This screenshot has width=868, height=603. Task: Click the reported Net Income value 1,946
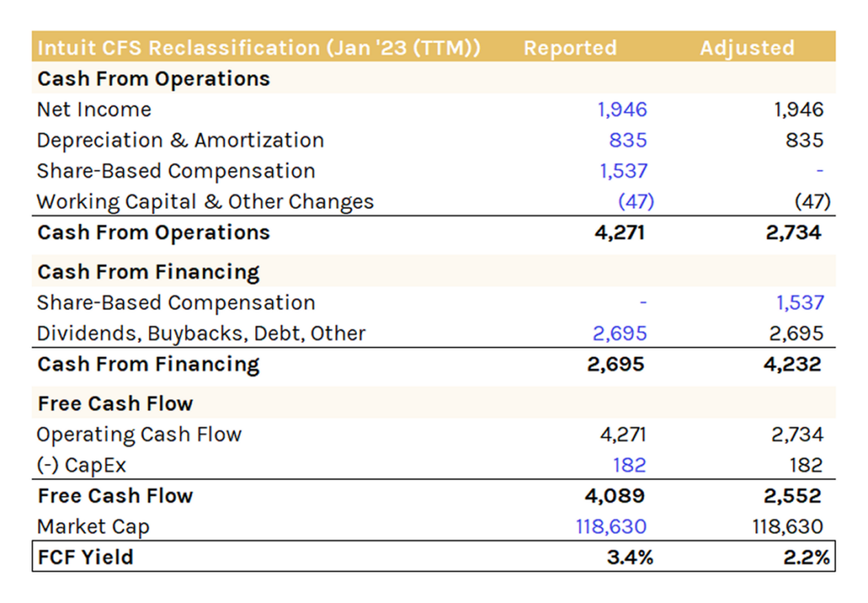[621, 109]
